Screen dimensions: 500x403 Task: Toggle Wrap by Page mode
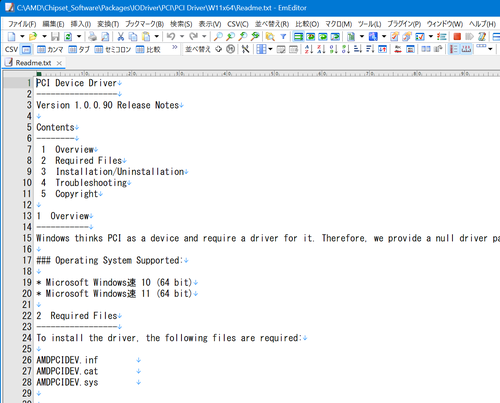335,36
